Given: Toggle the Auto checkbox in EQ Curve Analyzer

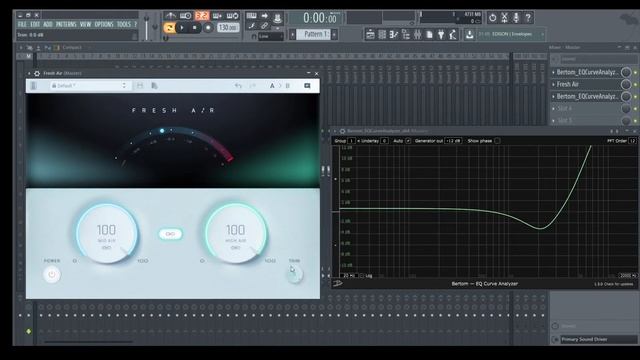Looking at the screenshot, I should tap(408, 141).
